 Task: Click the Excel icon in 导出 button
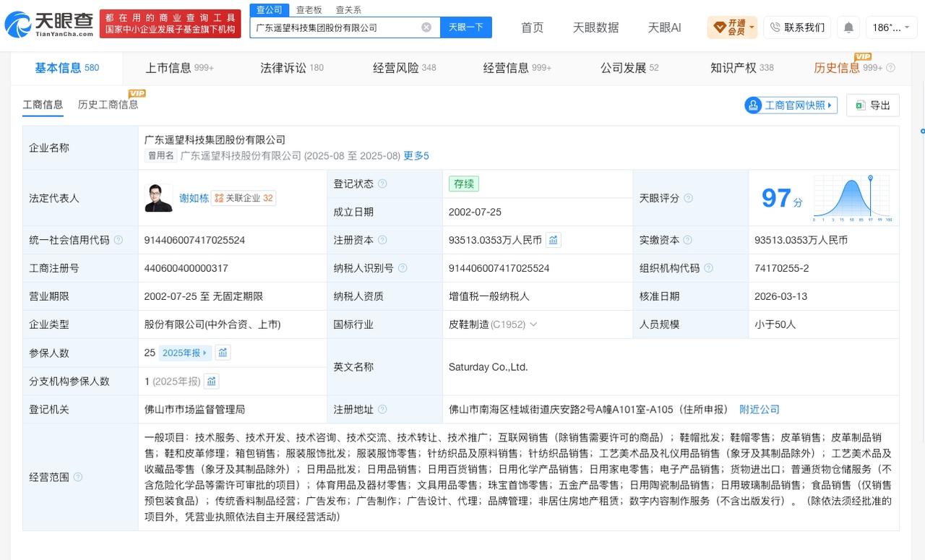[860, 105]
